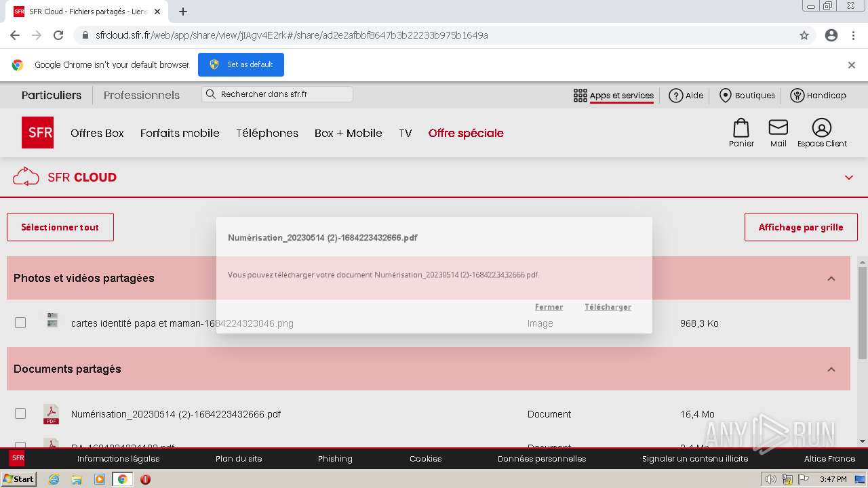Screen dimensions: 868x488
Task: Click Télécharger in the download dialog
Action: [608, 307]
